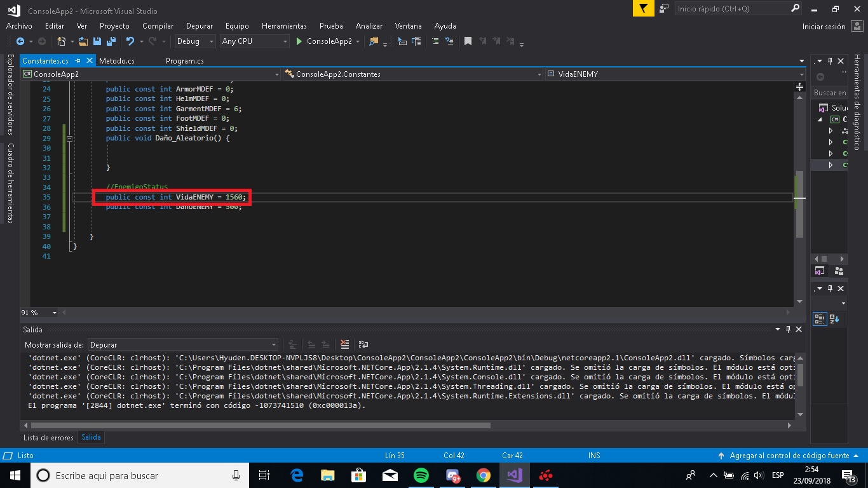
Task: Open the ConsoleApp2.Constantes class dropdown
Action: [414, 74]
